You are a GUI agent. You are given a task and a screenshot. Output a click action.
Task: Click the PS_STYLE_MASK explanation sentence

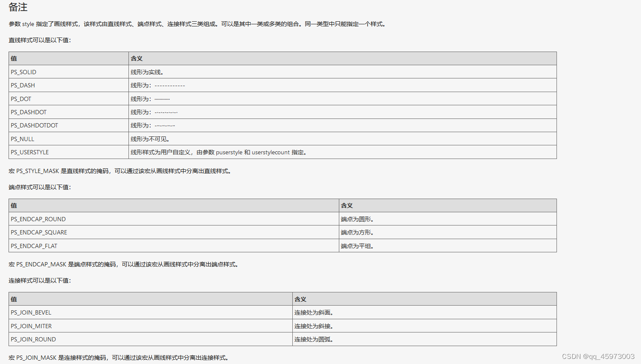(120, 171)
